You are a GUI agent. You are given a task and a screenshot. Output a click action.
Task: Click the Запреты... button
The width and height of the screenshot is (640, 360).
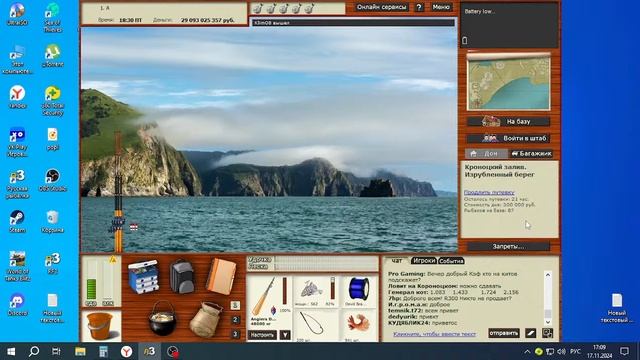(509, 246)
